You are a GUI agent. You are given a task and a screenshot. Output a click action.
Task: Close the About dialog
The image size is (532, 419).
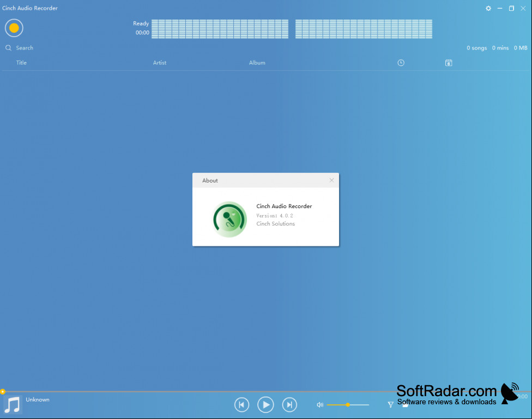pos(331,180)
